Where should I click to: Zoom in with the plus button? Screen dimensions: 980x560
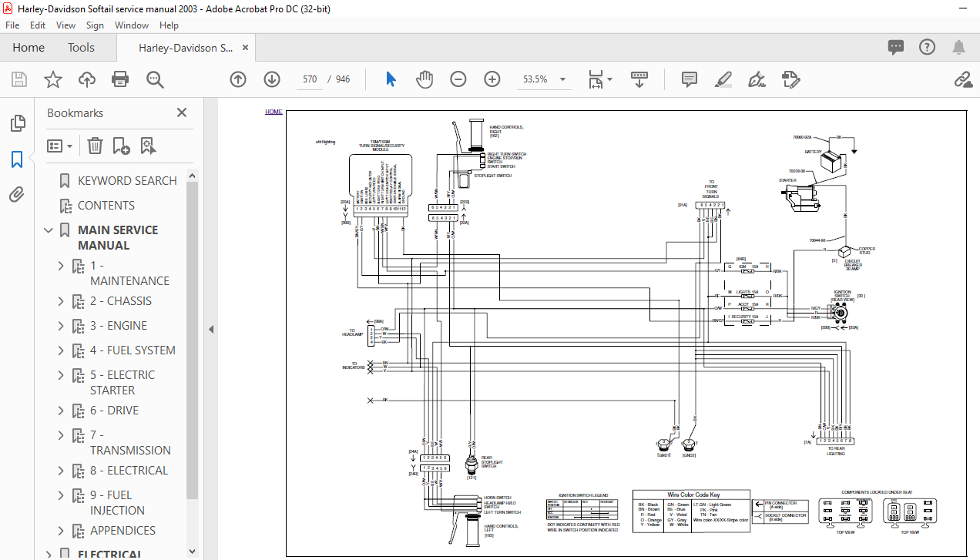(492, 79)
